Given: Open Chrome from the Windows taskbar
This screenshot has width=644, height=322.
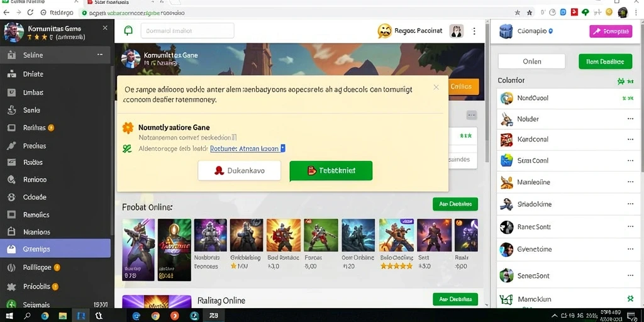Looking at the screenshot, I should click(x=155, y=316).
